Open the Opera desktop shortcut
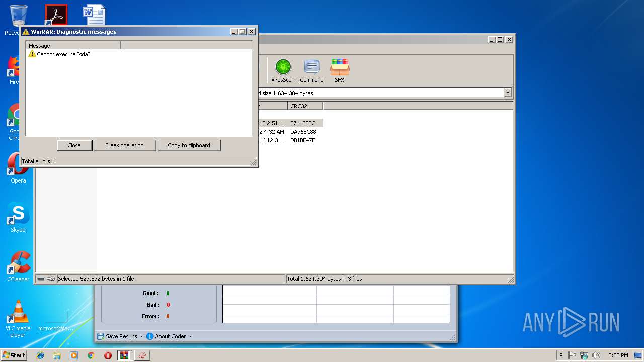644x362 pixels. pos(18,168)
